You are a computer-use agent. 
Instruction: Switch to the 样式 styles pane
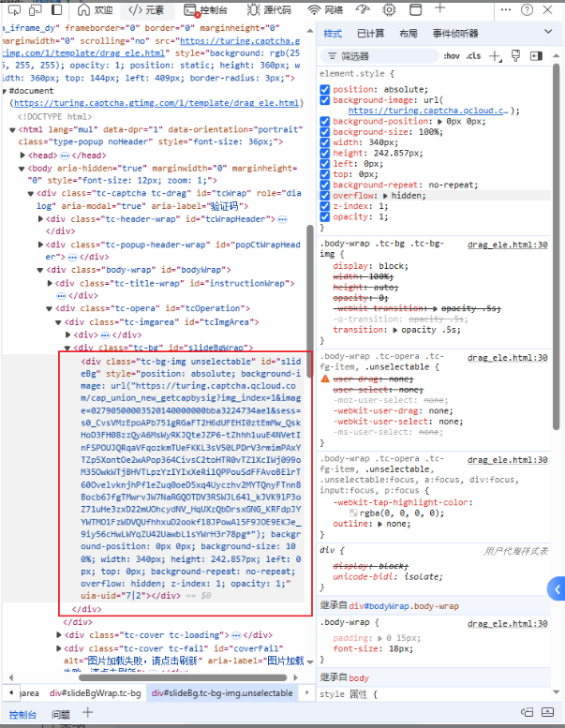coord(333,34)
